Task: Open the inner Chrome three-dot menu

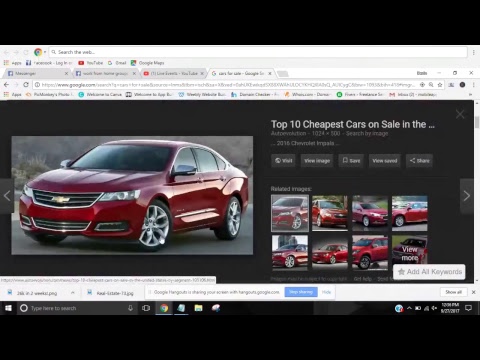Action: point(473,85)
